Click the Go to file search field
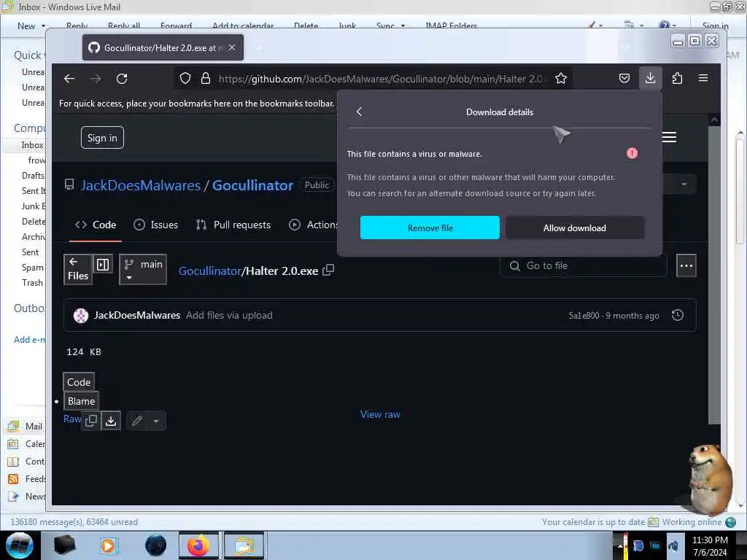 pyautogui.click(x=584, y=265)
